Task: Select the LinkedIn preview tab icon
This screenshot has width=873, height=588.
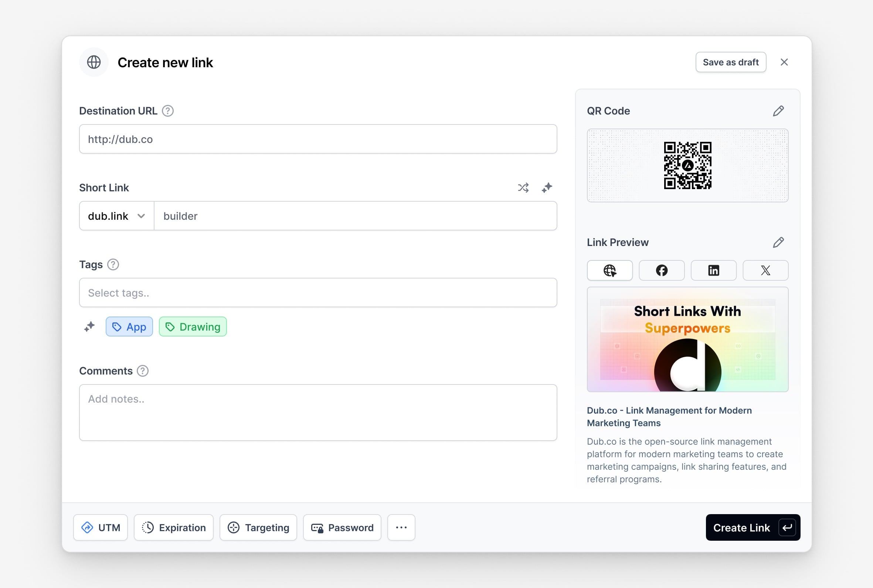Action: pyautogui.click(x=713, y=270)
